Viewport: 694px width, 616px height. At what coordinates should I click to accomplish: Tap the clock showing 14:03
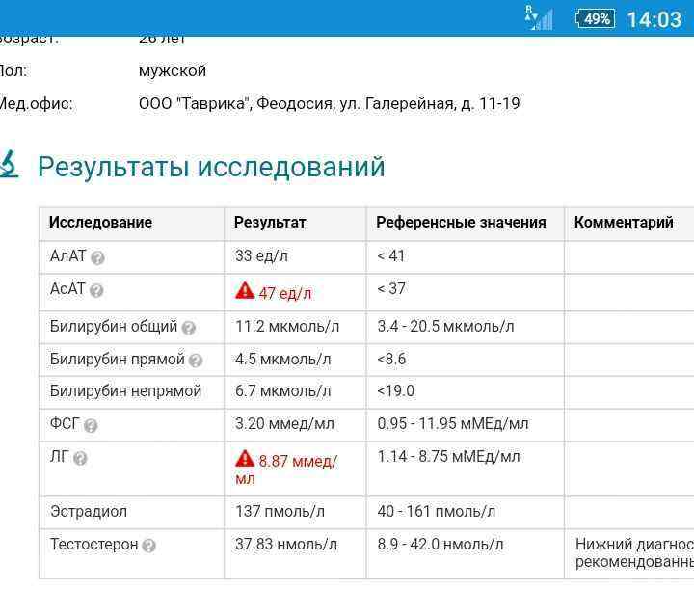tap(654, 19)
